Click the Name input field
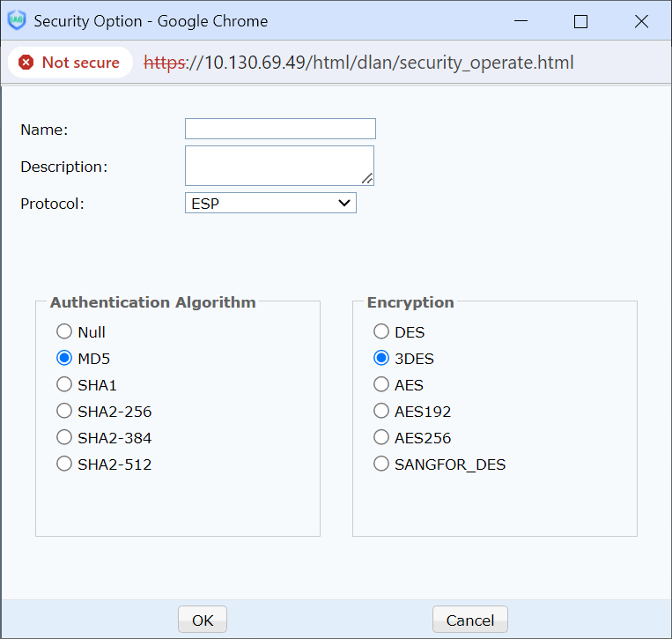The width and height of the screenshot is (672, 639). (x=280, y=130)
